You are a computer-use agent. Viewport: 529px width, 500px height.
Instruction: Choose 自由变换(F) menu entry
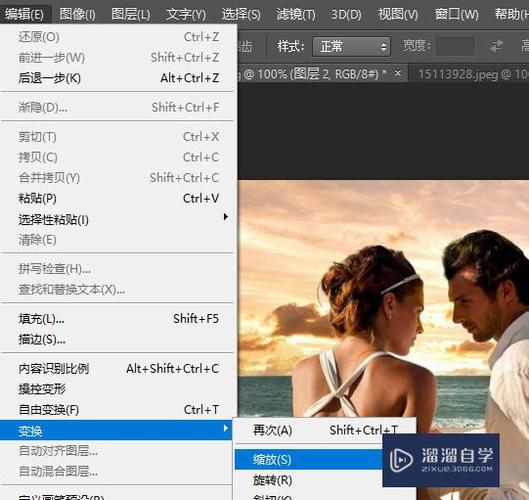(x=118, y=410)
